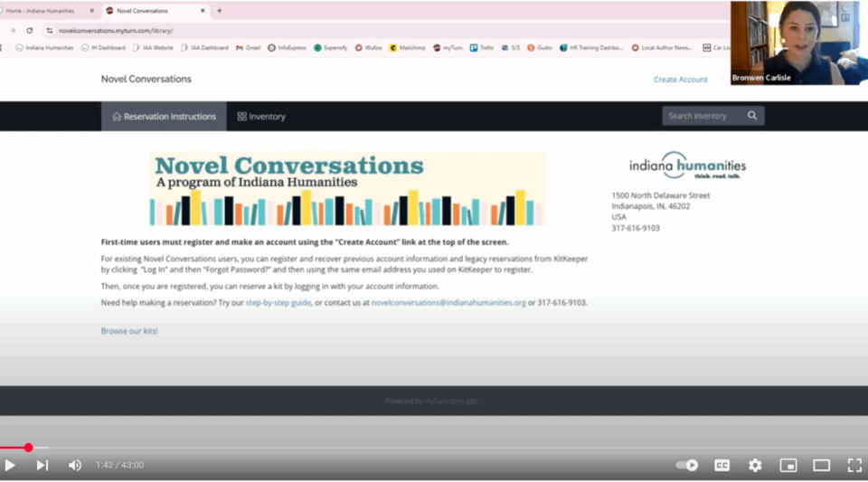The image size is (868, 482).
Task: Open the Wufoo bookmark
Action: 369,48
